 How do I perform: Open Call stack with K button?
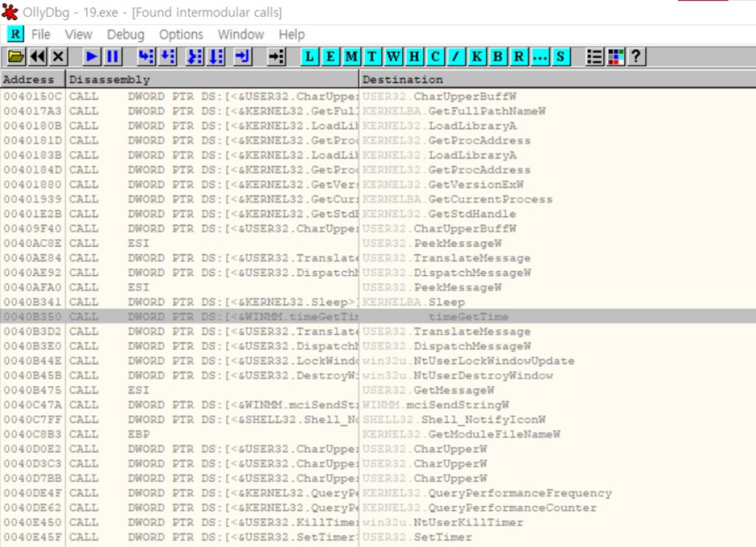point(477,57)
